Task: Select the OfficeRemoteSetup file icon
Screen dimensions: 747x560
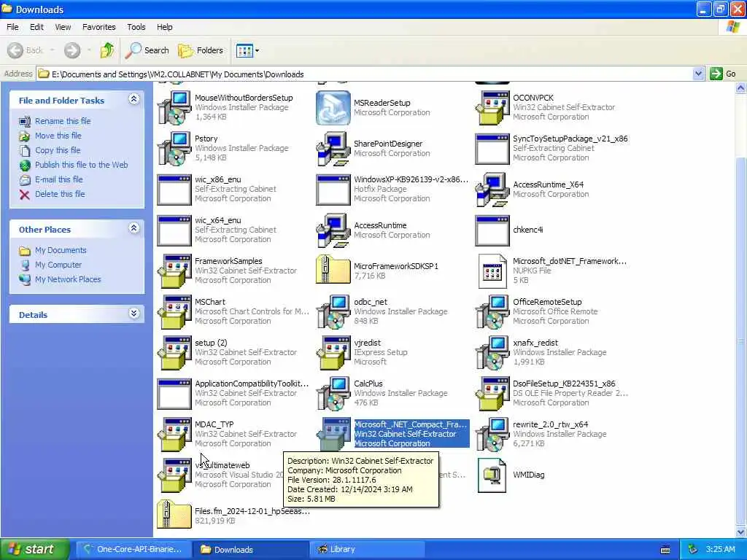Action: 492,312
